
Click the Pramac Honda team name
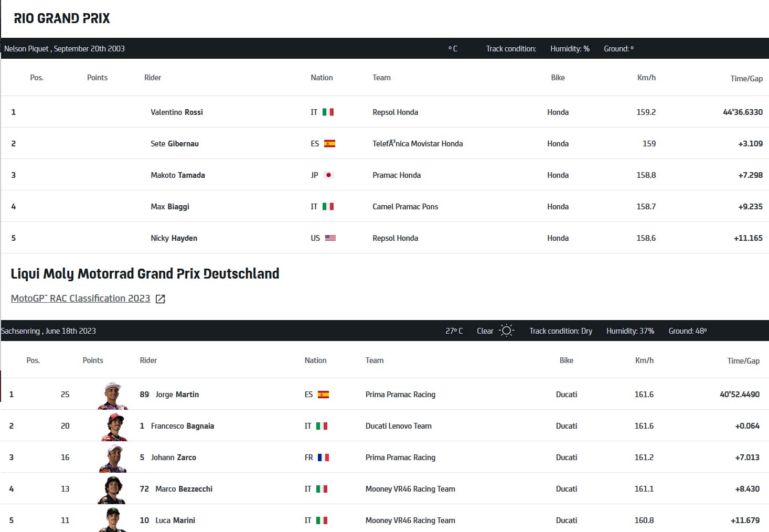coord(397,175)
